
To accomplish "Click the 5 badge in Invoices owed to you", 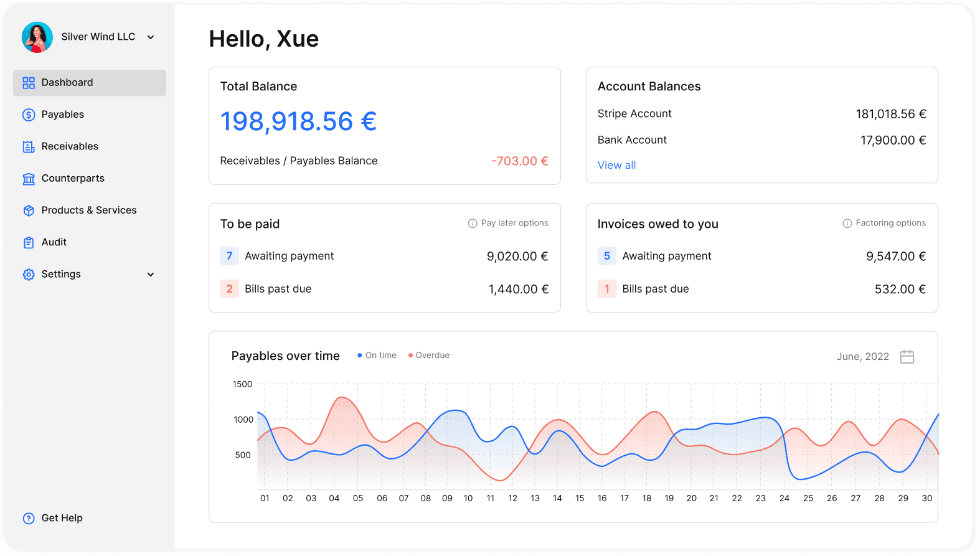I will click(x=607, y=256).
